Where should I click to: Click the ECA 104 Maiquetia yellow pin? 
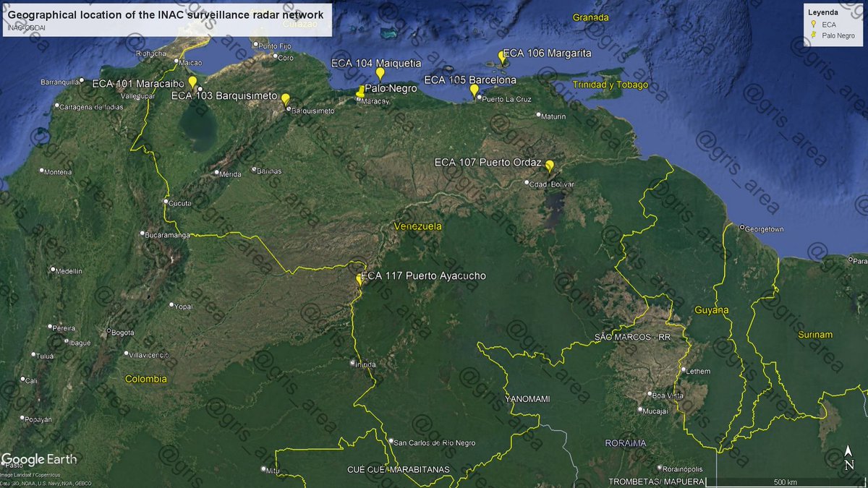click(380, 74)
